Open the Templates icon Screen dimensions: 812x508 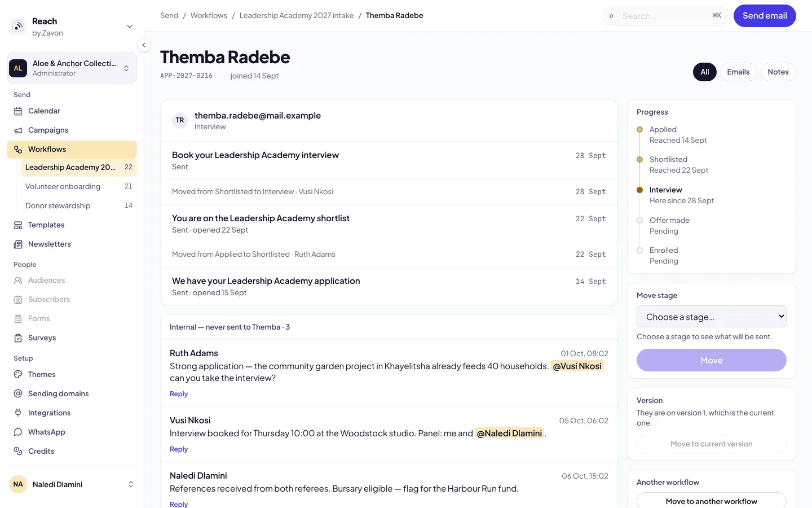[18, 225]
